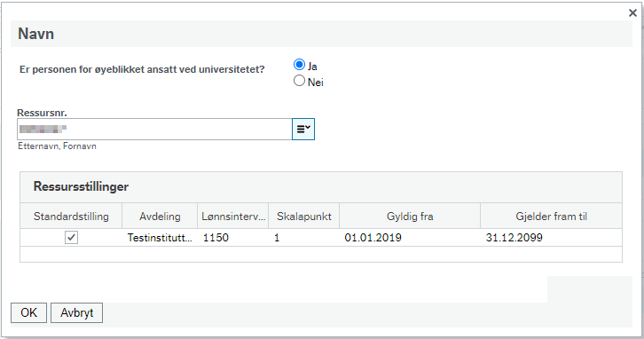The height and width of the screenshot is (339, 644).
Task: Click into the Ressursnr. input field
Action: 154,129
